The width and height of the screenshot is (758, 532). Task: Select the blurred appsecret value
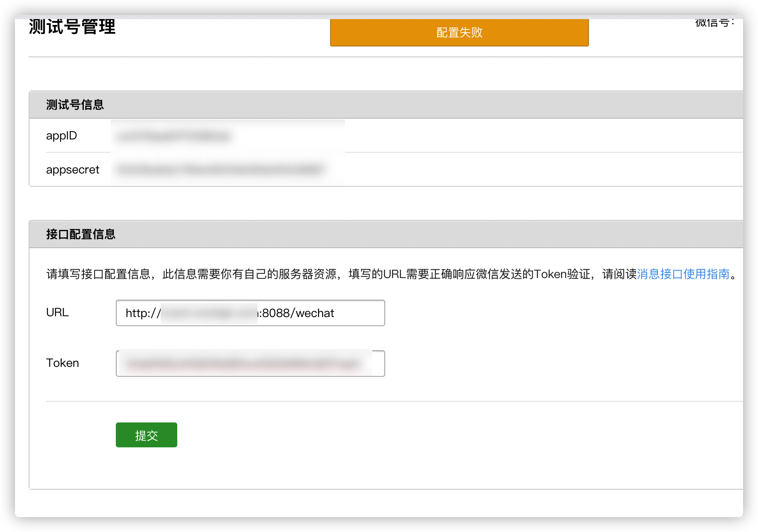(220, 169)
